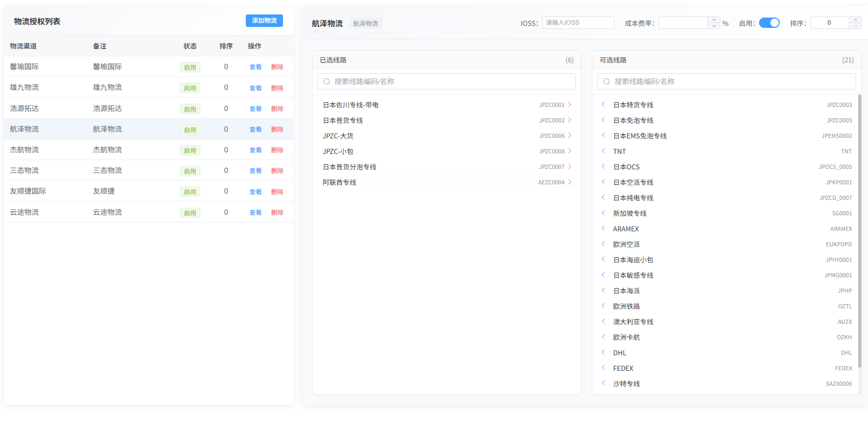Add 日本海派 using left arrow

[x=603, y=290]
